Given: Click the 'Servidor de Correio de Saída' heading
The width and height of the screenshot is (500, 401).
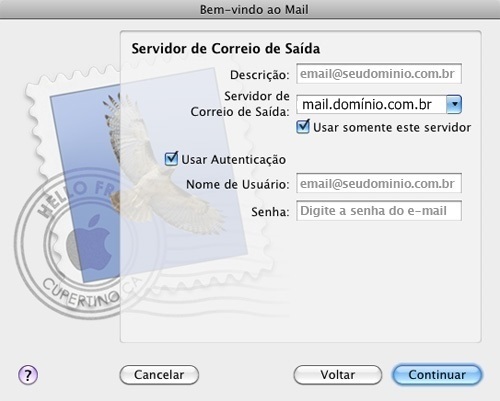Looking at the screenshot, I should [226, 49].
